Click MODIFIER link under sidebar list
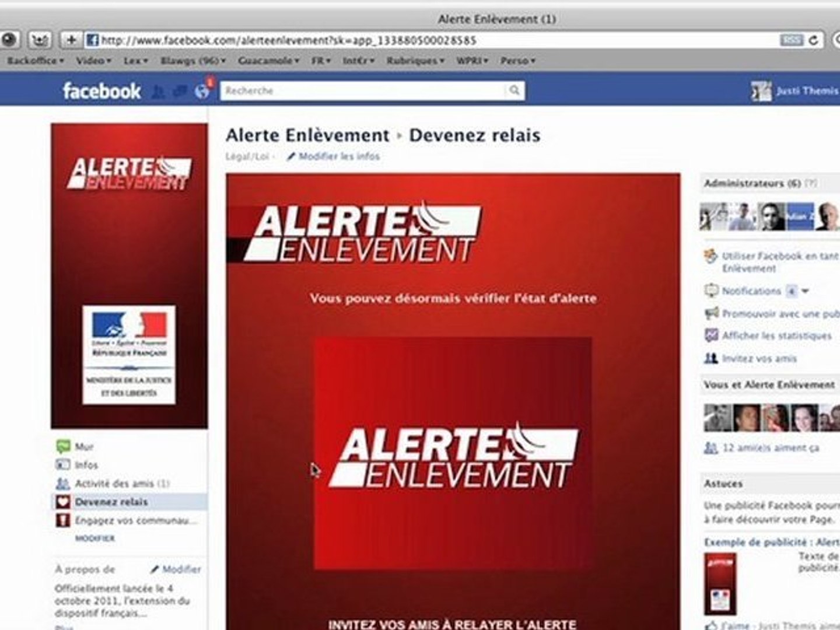Viewport: 840px width, 630px height. click(x=95, y=538)
